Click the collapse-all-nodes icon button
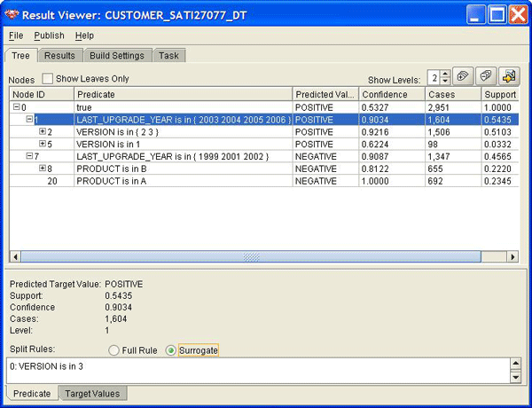Image resolution: width=532 pixels, height=408 pixels. click(x=486, y=77)
